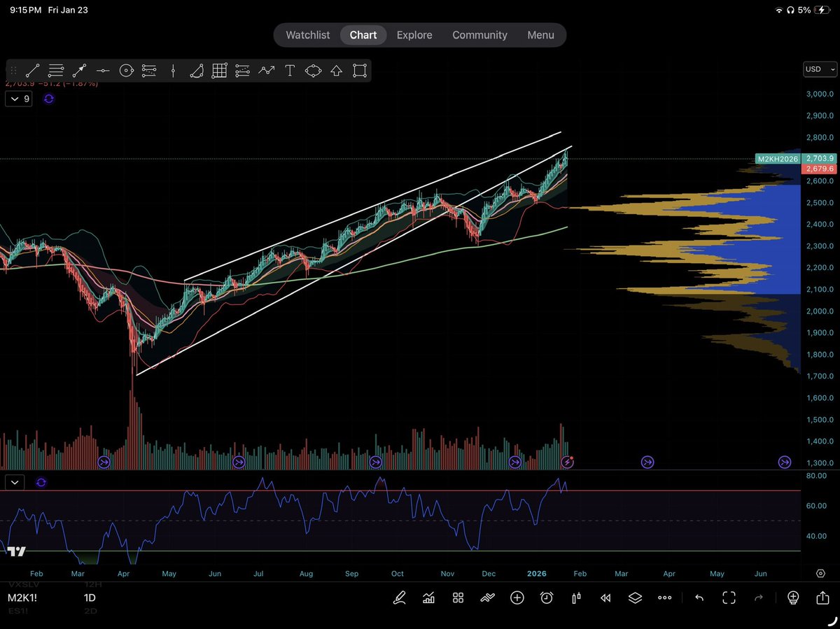Open chart settings gear near time axis
The width and height of the screenshot is (840, 629).
[820, 573]
